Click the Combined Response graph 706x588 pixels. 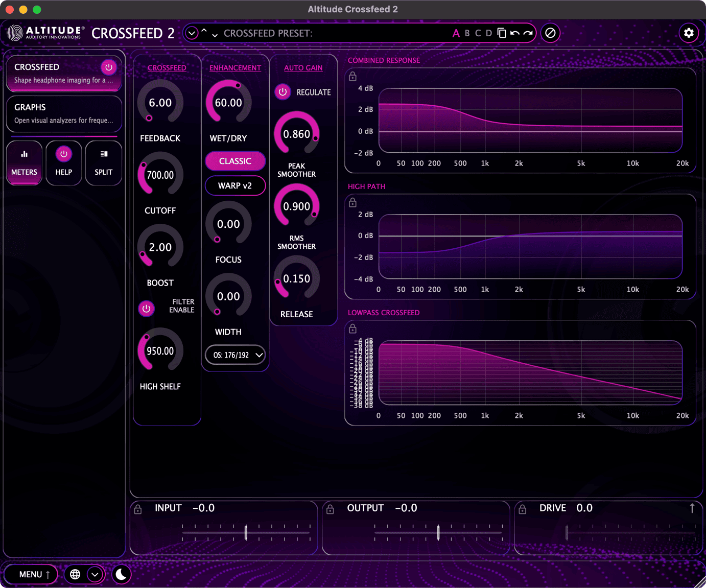(530, 121)
